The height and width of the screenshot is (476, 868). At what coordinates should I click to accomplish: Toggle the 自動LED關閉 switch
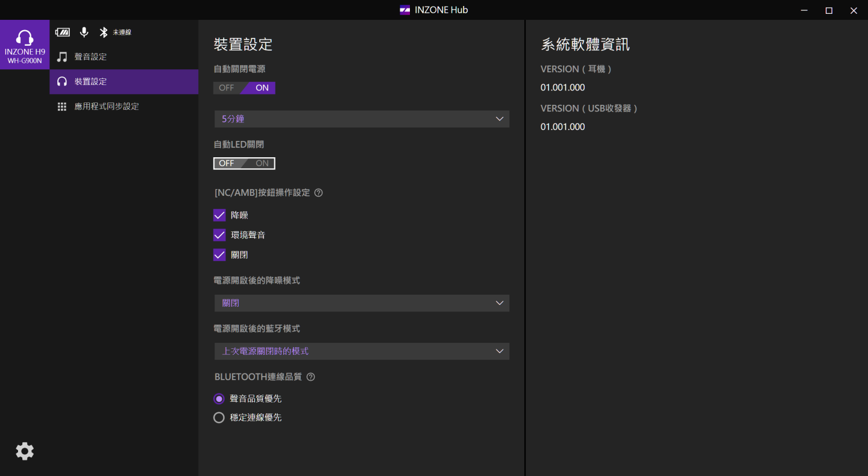(244, 163)
